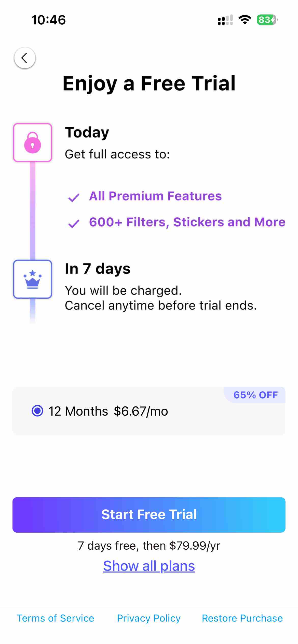The image size is (298, 644).
Task: Expand the plan options list
Action: [149, 566]
